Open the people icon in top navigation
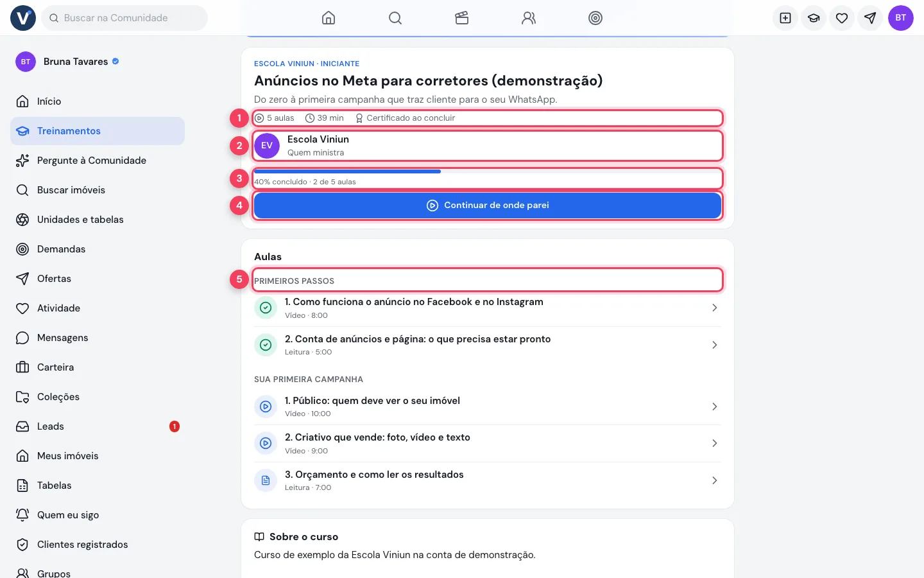924x578 pixels. [529, 18]
